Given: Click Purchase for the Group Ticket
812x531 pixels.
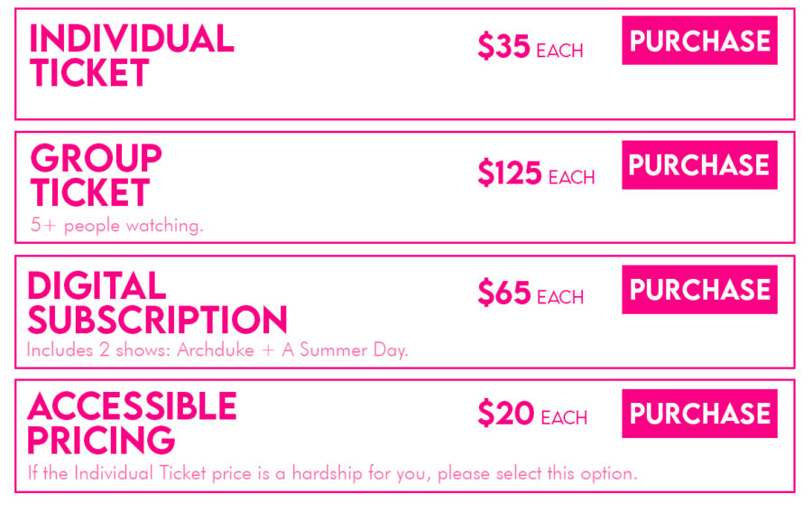Looking at the screenshot, I should click(x=699, y=165).
